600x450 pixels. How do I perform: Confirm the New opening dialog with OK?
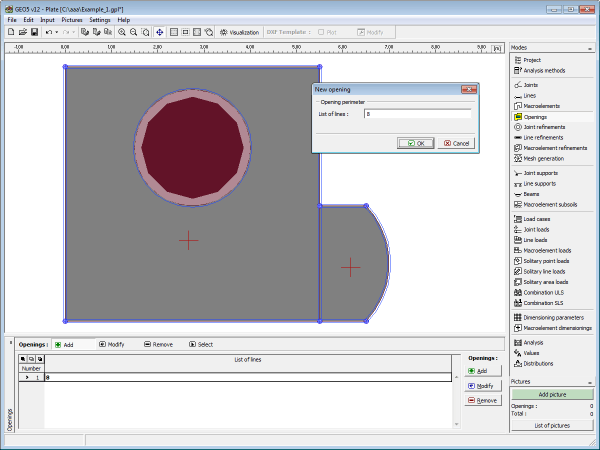(x=415, y=143)
